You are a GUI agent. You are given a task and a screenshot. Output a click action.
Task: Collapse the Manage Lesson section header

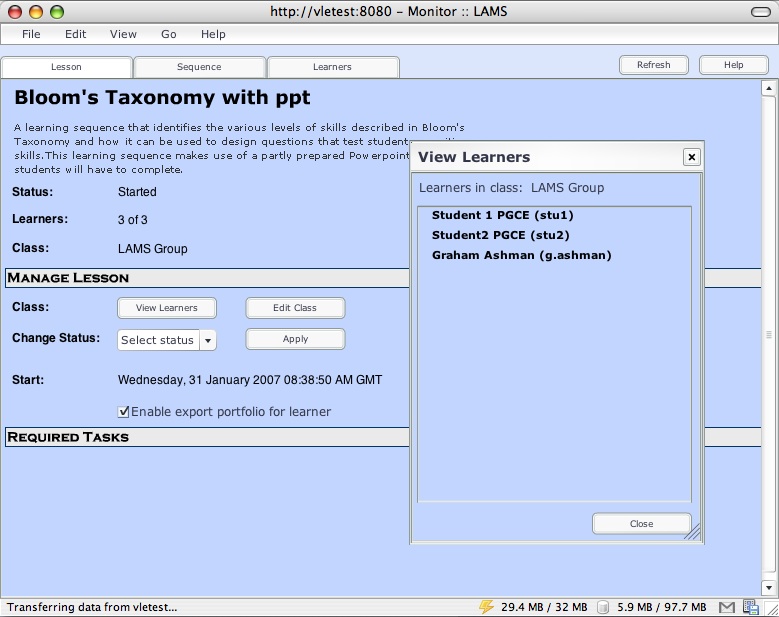click(x=68, y=277)
